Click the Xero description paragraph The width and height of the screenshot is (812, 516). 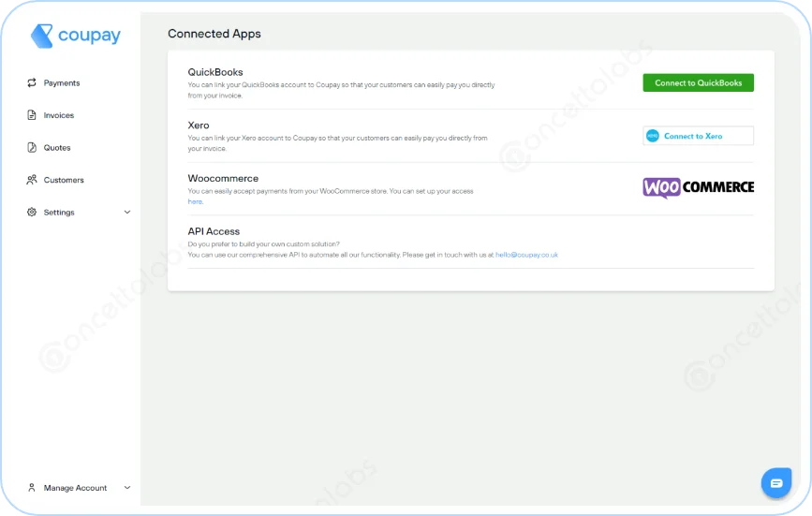coord(338,143)
